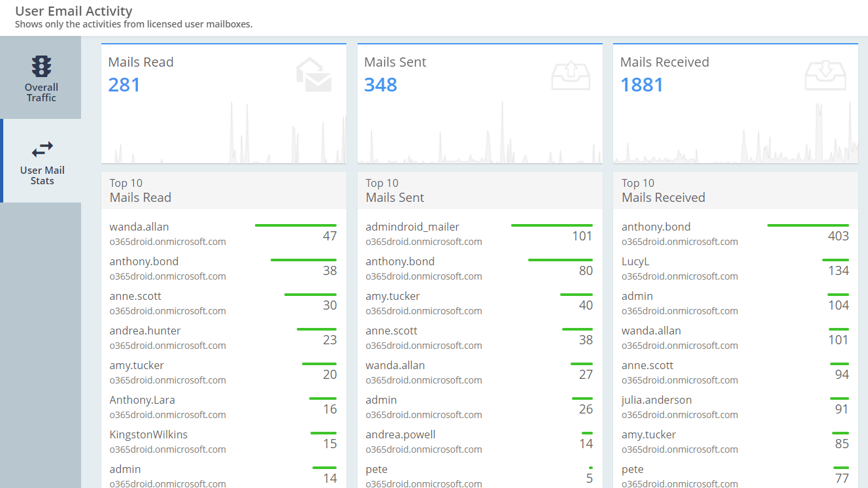
Task: Click the 1881 Mails Received count
Action: (x=641, y=85)
